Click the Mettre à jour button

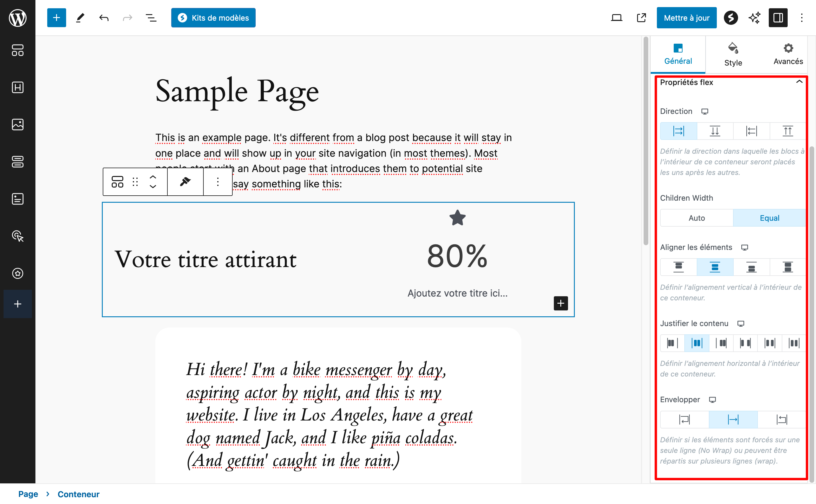[x=686, y=17]
